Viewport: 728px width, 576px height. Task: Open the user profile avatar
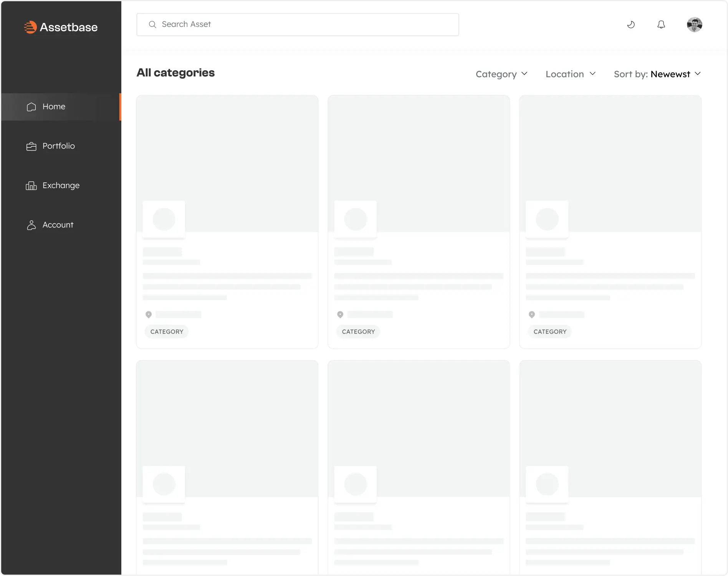694,25
